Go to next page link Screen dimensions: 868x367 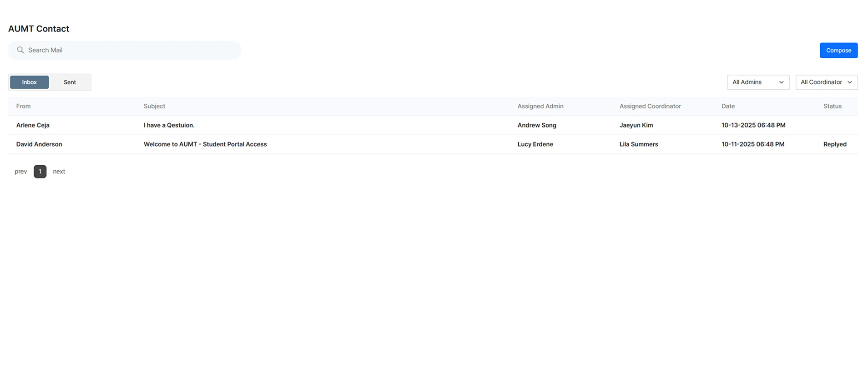tap(59, 172)
